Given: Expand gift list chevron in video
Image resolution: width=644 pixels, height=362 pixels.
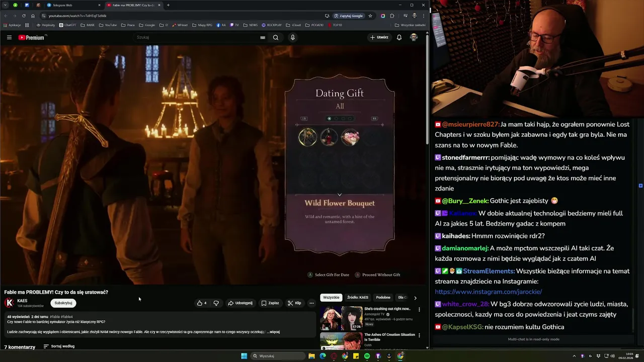Looking at the screenshot, I should pyautogui.click(x=340, y=195).
